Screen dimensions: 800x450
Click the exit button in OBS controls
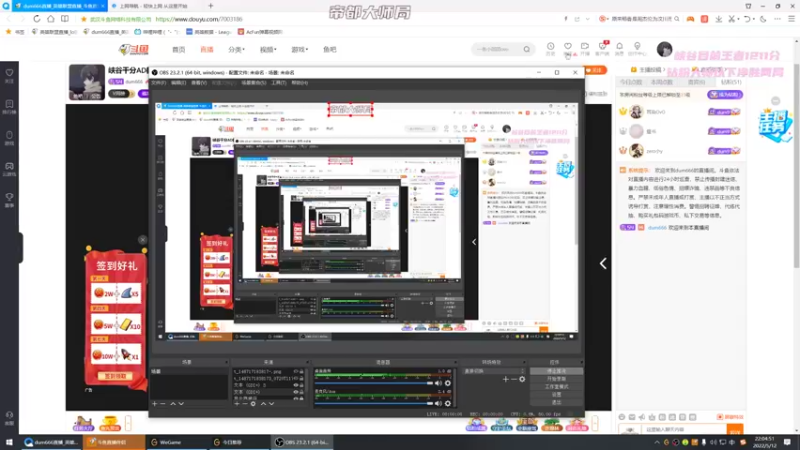[x=556, y=402]
